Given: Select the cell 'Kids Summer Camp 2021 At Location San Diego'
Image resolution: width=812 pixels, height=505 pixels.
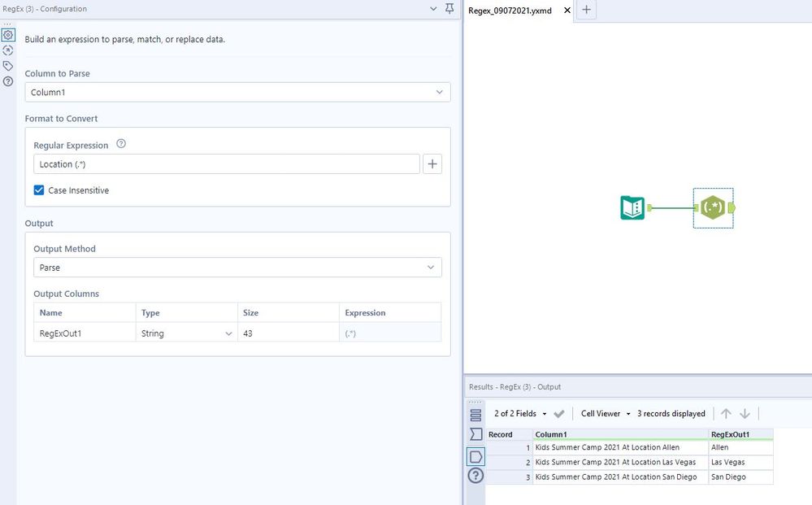Looking at the screenshot, I should pos(620,477).
